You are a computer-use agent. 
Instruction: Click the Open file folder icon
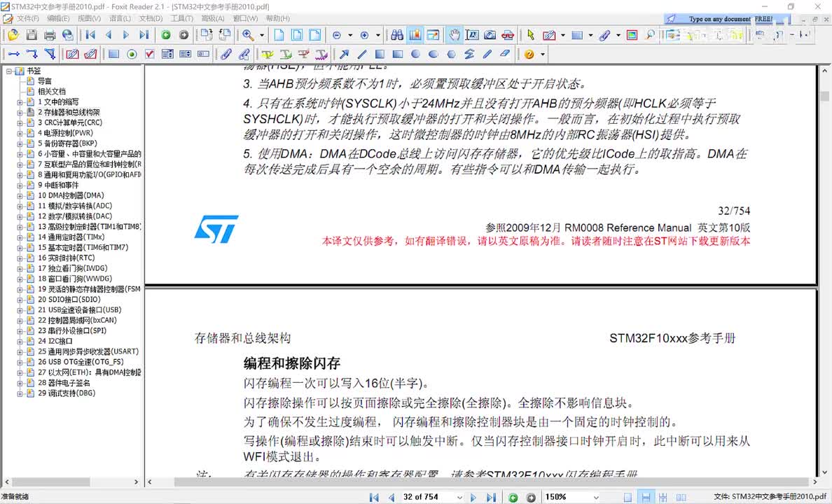[x=13, y=35]
